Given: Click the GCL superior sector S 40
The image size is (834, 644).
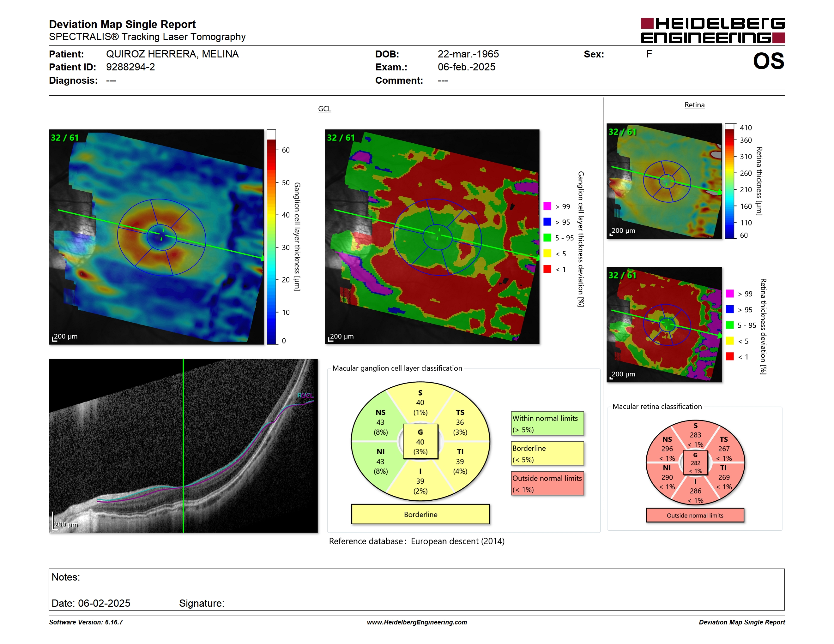Looking at the screenshot, I should tap(420, 402).
